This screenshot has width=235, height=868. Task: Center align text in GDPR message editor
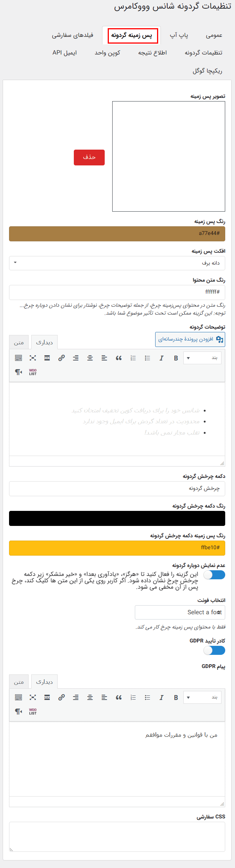pyautogui.click(x=90, y=697)
